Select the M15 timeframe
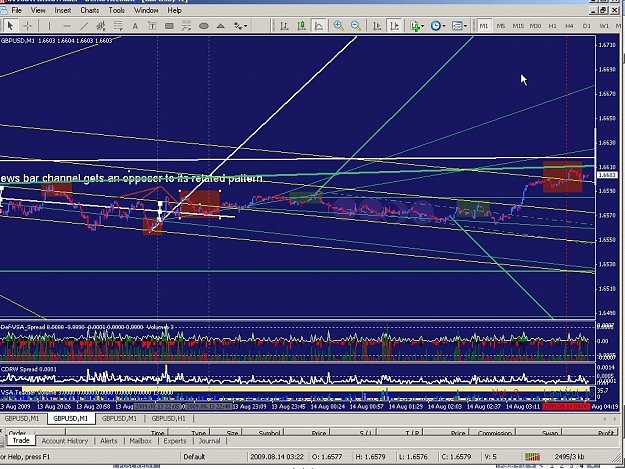The height and width of the screenshot is (469, 625). (x=518, y=26)
